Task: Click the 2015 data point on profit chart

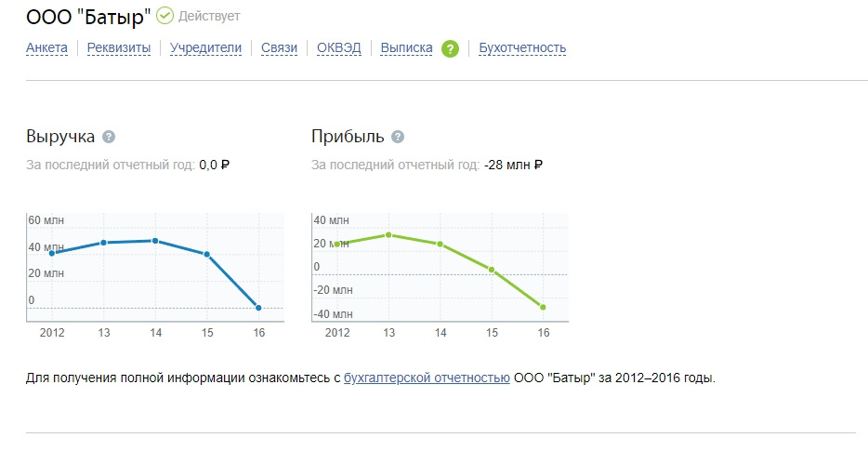Action: [492, 270]
